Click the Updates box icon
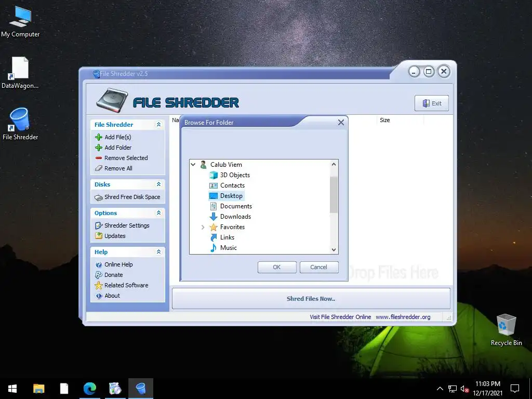This screenshot has height=399, width=532. [x=98, y=236]
